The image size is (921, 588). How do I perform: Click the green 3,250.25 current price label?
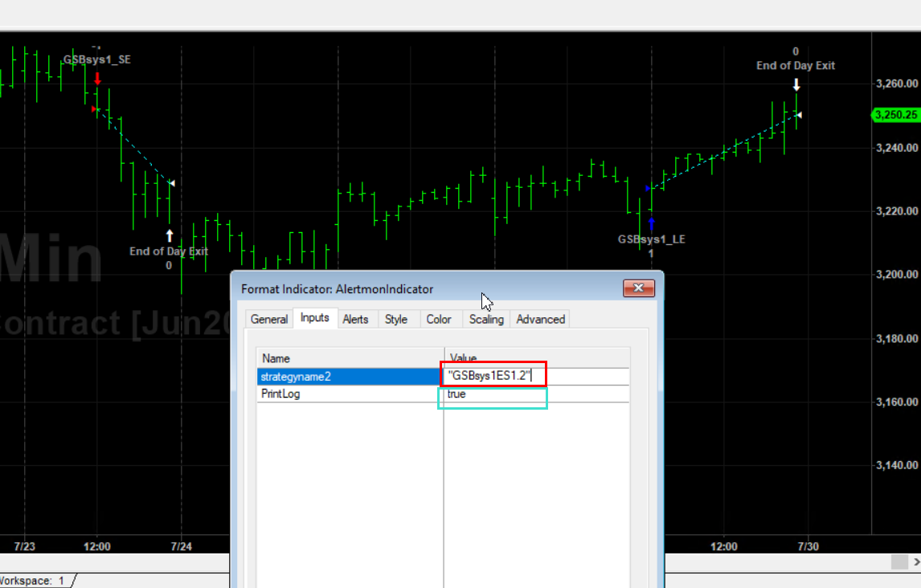pyautogui.click(x=895, y=115)
